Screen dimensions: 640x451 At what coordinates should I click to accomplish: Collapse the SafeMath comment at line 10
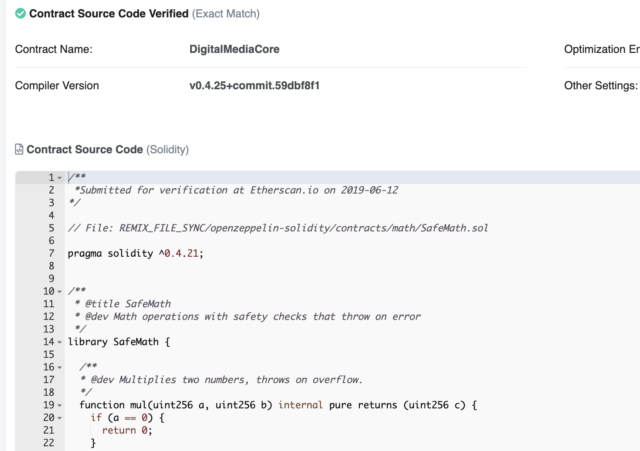coord(60,291)
